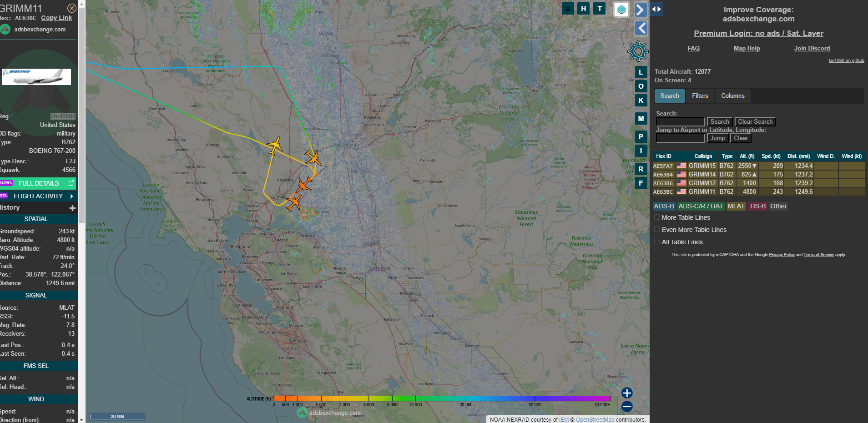Open the FAQ link

[693, 48]
